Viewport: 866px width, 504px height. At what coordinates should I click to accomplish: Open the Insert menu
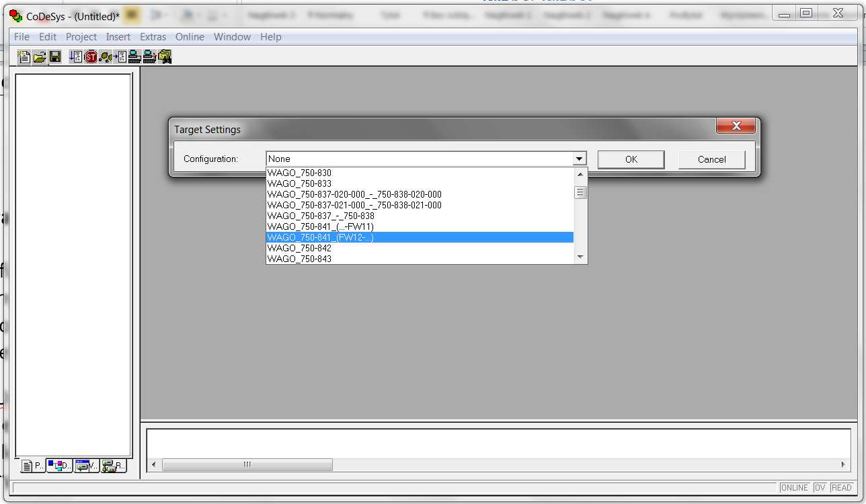pos(118,37)
